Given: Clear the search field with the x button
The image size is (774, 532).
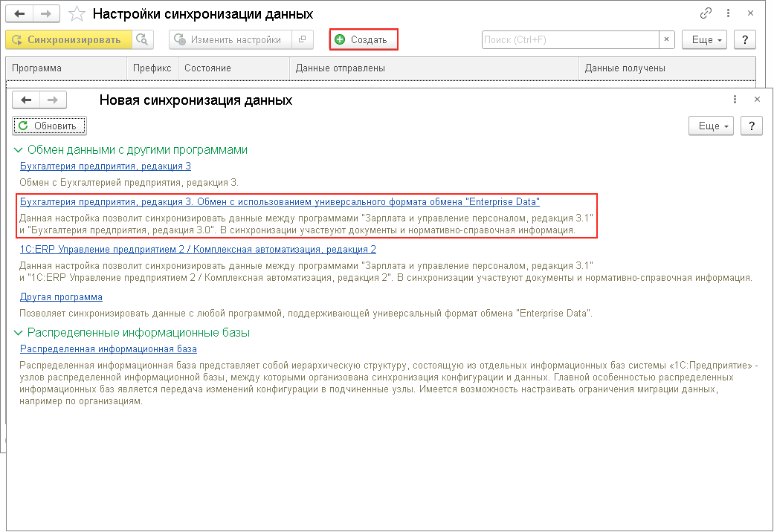Looking at the screenshot, I should point(667,39).
